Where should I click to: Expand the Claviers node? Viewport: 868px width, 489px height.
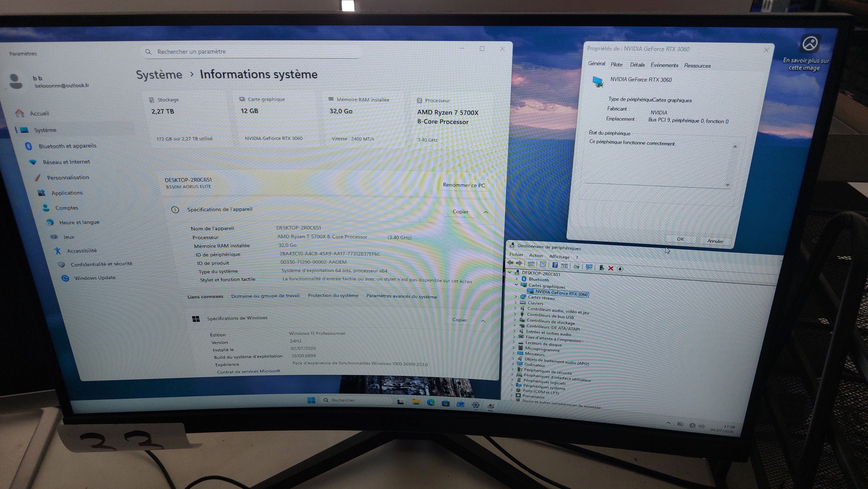pyautogui.click(x=516, y=302)
